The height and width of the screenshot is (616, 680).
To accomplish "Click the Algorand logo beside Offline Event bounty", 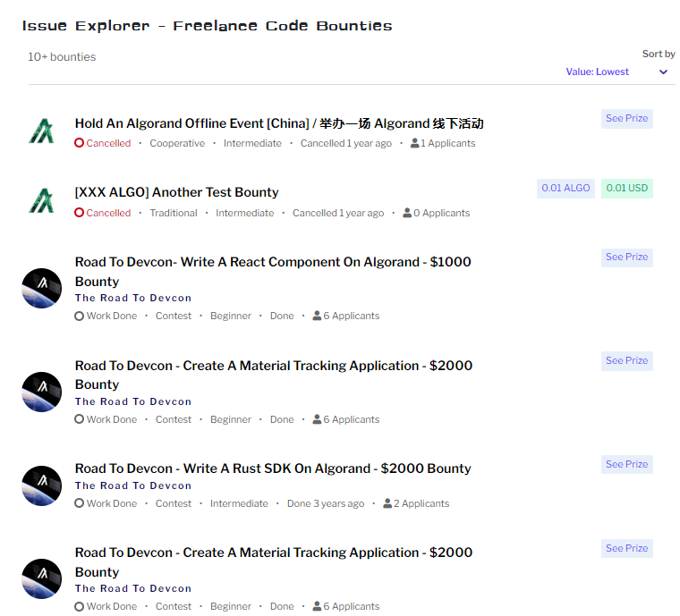I will point(41,131).
